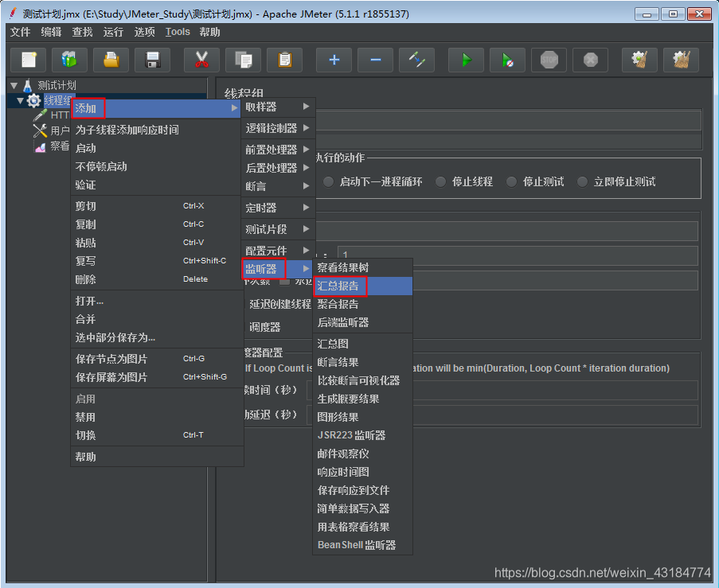Maximize the JMeter window
The image size is (719, 588).
pyautogui.click(x=673, y=14)
